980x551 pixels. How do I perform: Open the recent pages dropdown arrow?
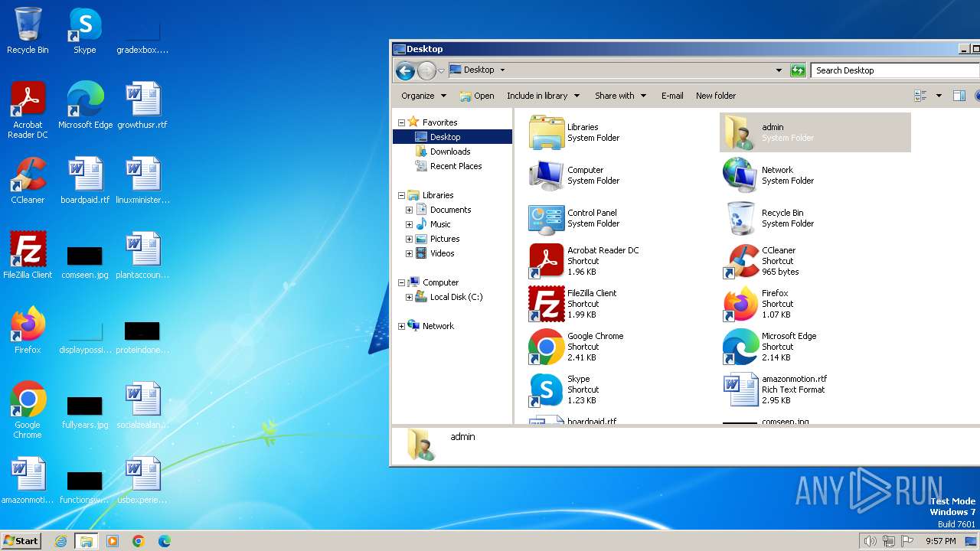tap(441, 70)
